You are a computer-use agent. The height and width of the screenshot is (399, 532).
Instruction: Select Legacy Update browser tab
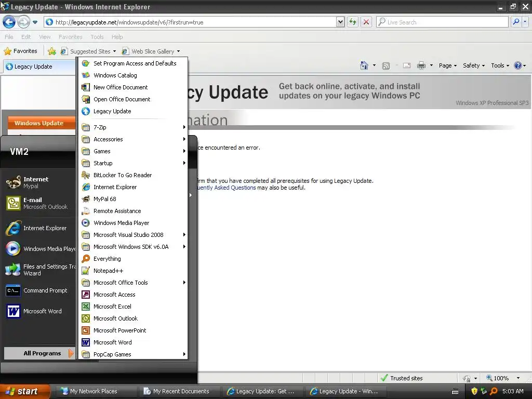[39, 66]
